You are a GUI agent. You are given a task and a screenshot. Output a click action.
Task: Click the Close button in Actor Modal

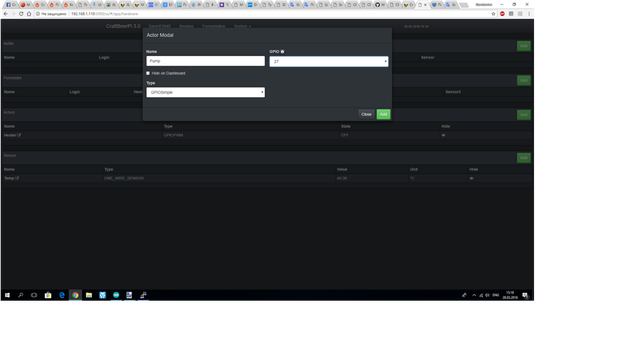tap(366, 114)
